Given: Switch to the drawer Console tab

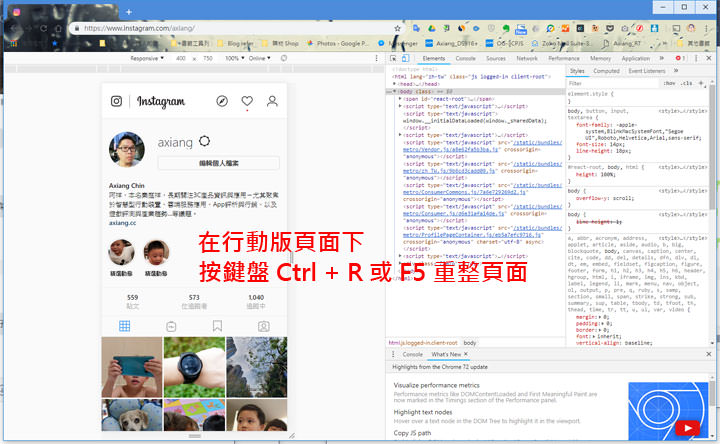Looking at the screenshot, I should (x=412, y=354).
